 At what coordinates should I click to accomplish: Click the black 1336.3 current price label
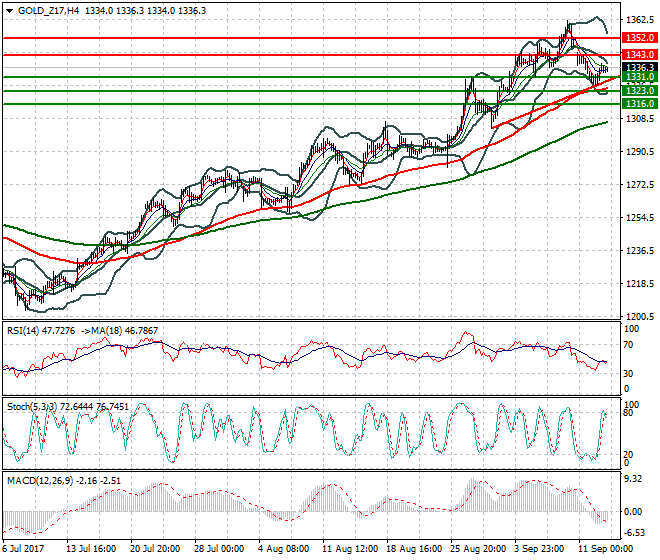tap(640, 67)
